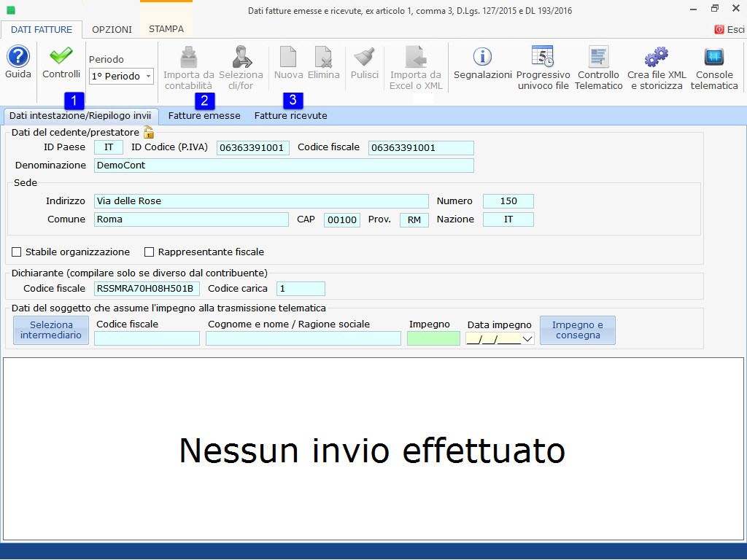Switch to OPZIONI ribbon tab
The height and width of the screenshot is (560, 747).
112,29
